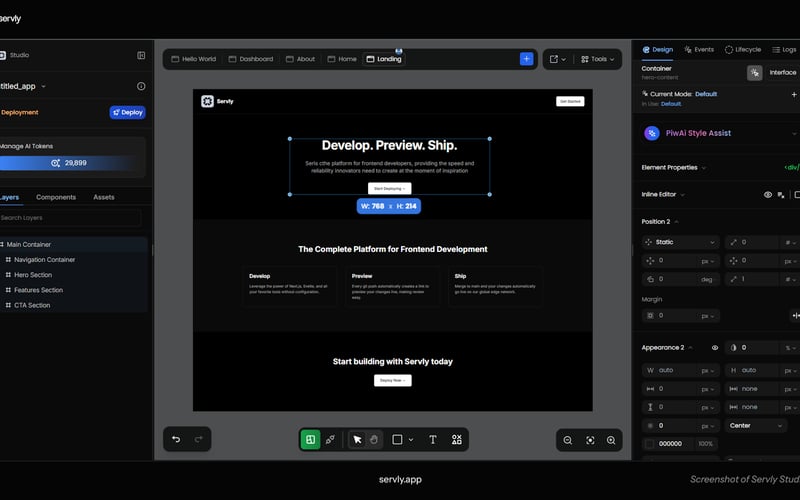Add a new mode with plus icon
Screen dimensions: 800x500
click(794, 94)
